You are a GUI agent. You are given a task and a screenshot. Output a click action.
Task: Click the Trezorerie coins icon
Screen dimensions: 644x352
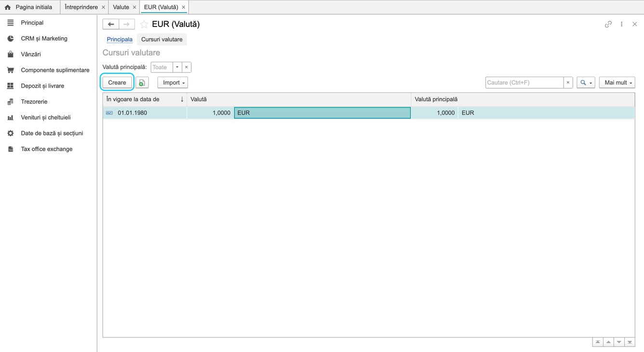pos(11,102)
